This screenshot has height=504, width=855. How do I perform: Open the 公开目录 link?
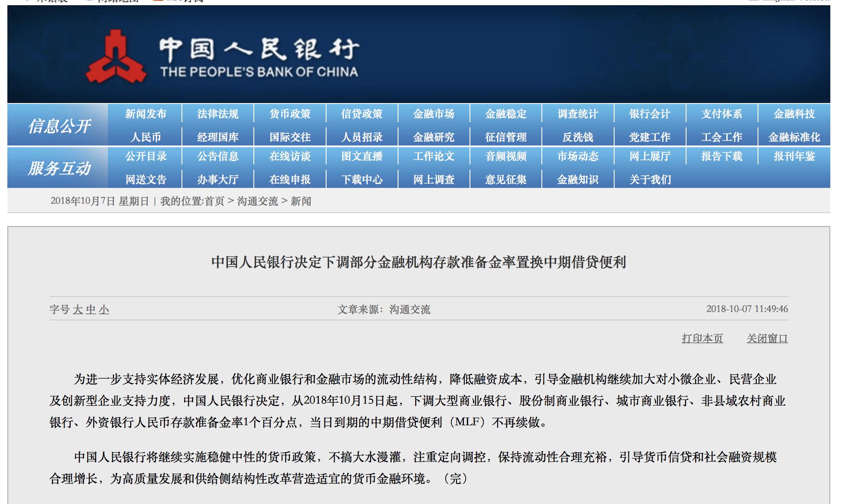point(146,156)
